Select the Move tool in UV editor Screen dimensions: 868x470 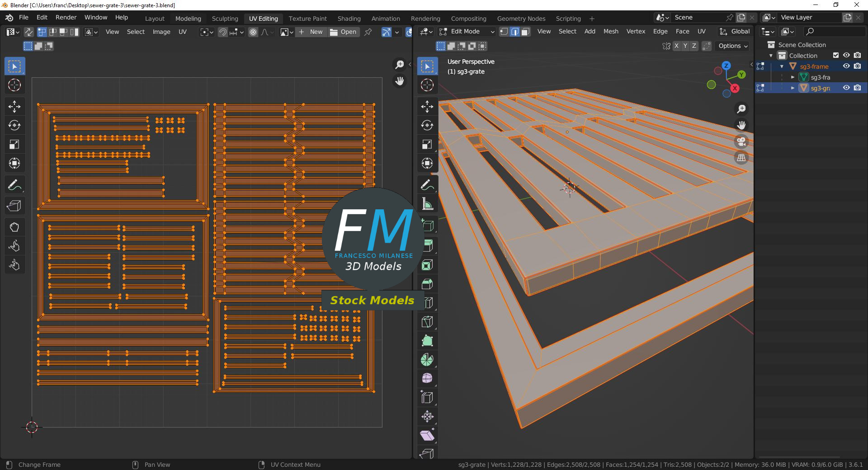14,107
